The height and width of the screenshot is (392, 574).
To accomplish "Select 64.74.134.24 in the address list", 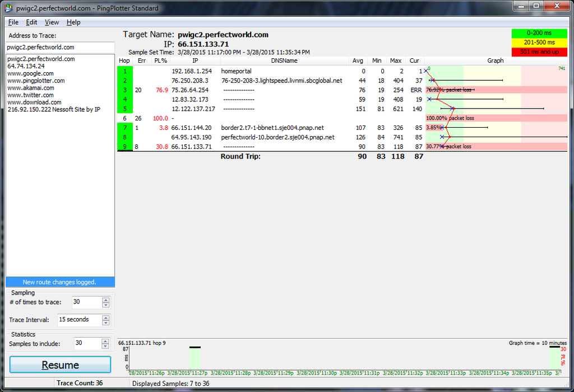I will (x=26, y=66).
